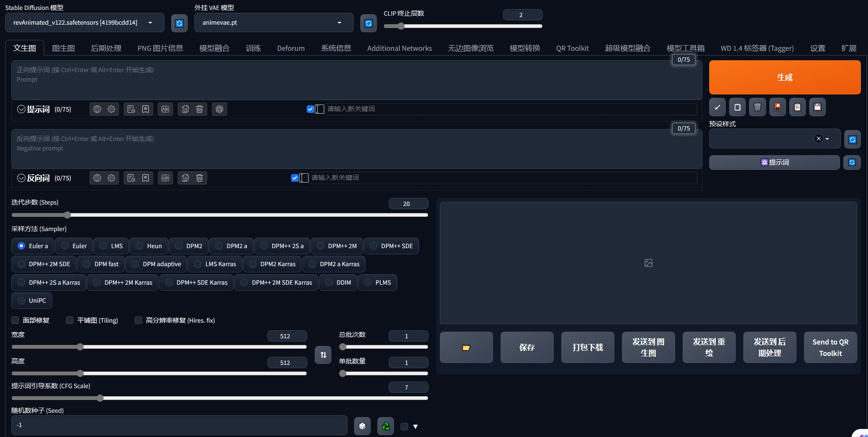Clear 预设样式 selection with X button
This screenshot has height=437, width=868.
[x=818, y=139]
